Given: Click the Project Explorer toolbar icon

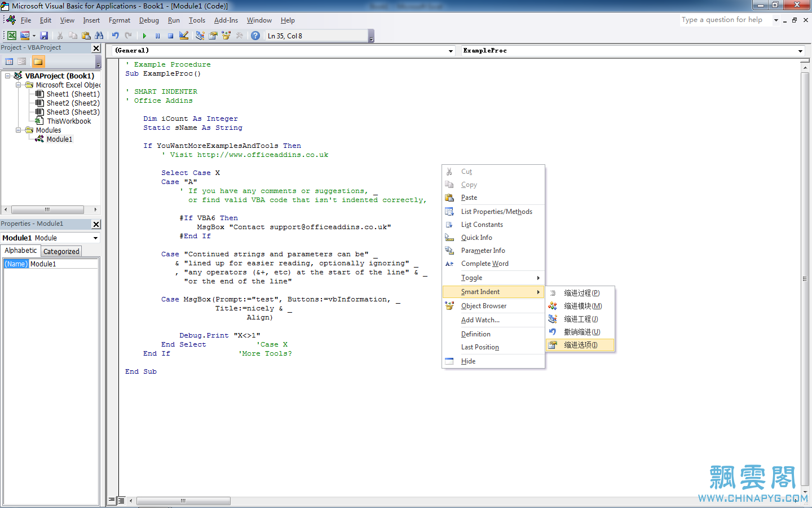Looking at the screenshot, I should tap(200, 36).
